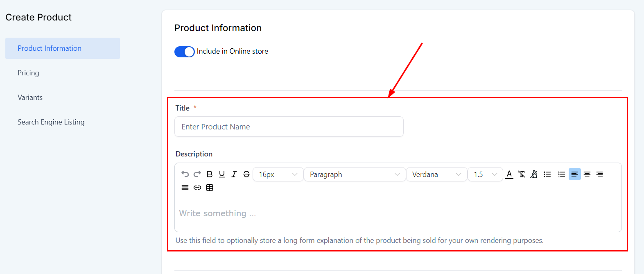Toggle the left text alignment button
The height and width of the screenshot is (274, 644).
(x=574, y=174)
